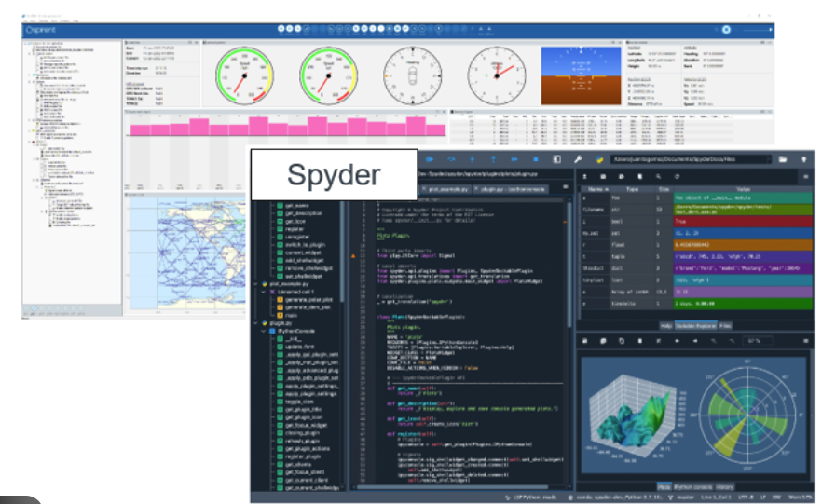Click the search icon in Variable Explorer toolbar

659,175
